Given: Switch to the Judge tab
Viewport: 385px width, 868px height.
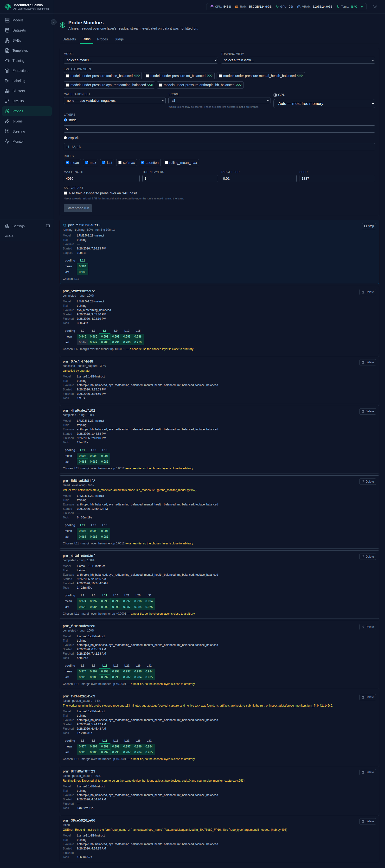Looking at the screenshot, I should click(119, 39).
